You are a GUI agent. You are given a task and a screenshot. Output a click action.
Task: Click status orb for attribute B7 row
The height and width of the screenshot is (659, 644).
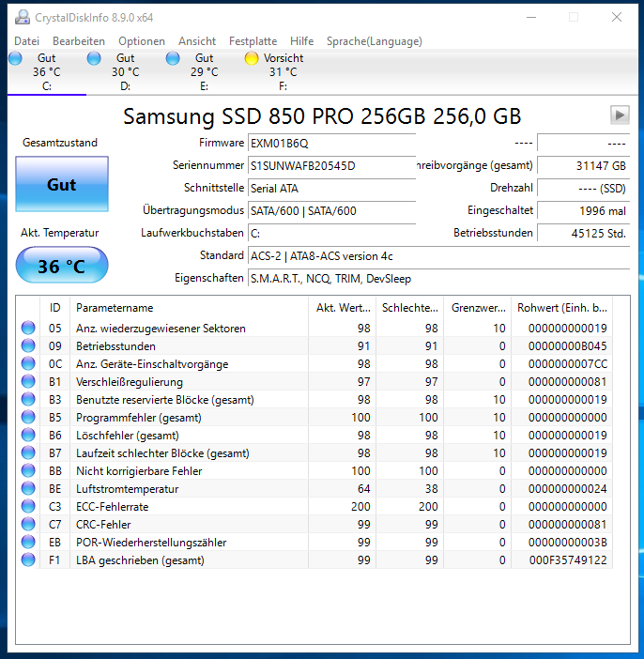pyautogui.click(x=28, y=452)
